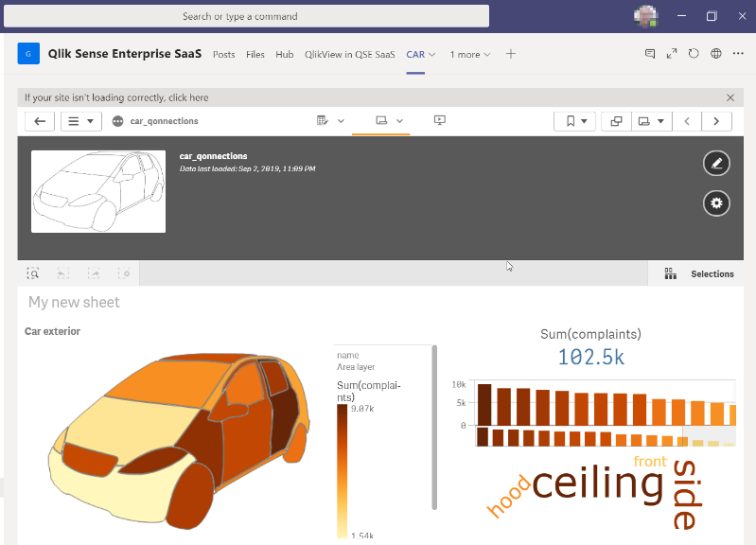This screenshot has height=545, width=756.
Task: Step forward in selections
Action: point(94,274)
